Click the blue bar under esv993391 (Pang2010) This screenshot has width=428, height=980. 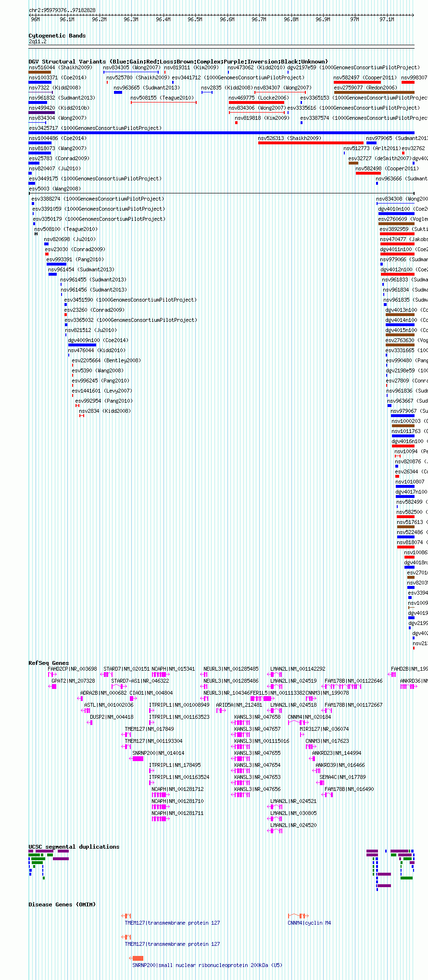coord(56,264)
